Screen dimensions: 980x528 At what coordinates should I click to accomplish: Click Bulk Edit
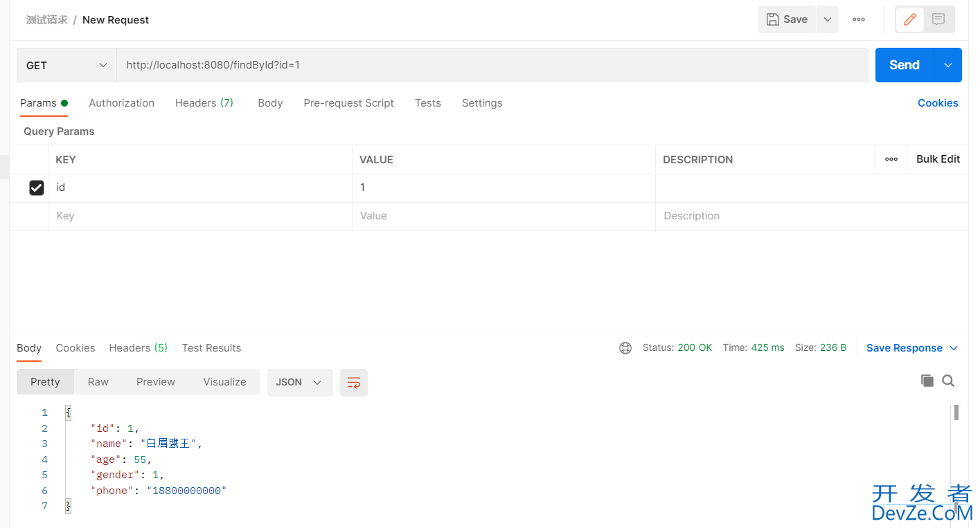(x=938, y=159)
